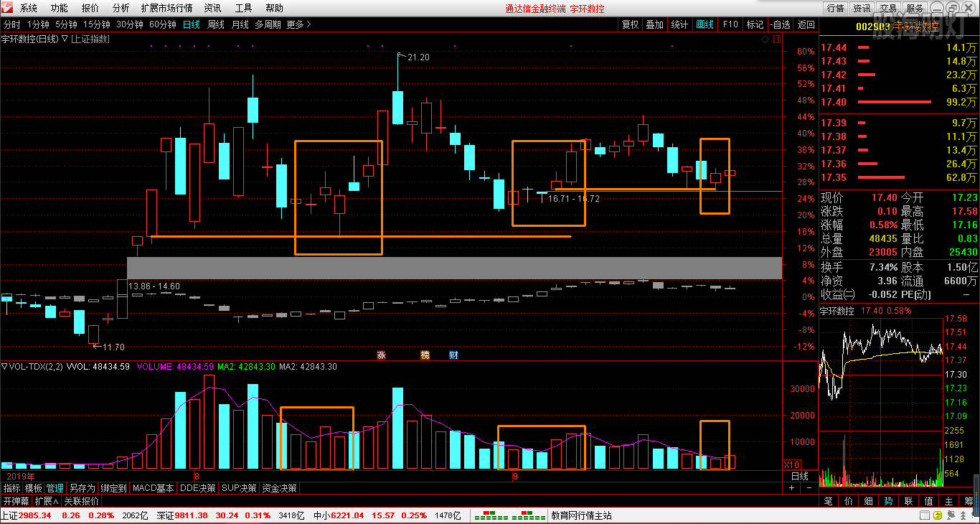
Task: Select the 资金决策 indicator template
Action: [x=279, y=488]
